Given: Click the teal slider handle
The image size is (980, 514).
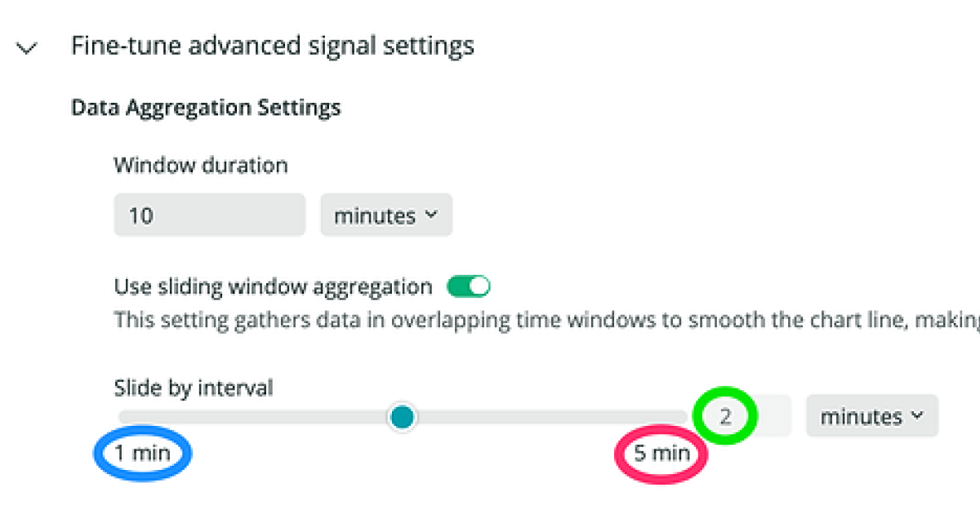Looking at the screenshot, I should click(x=402, y=417).
